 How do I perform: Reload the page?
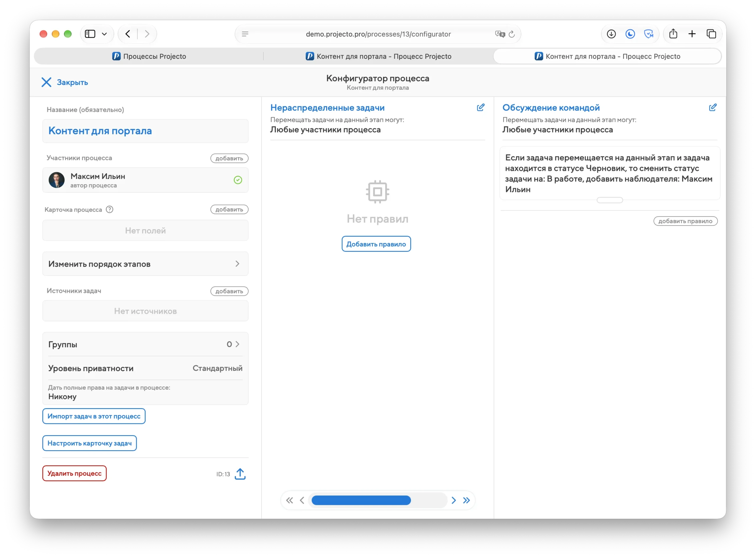[x=512, y=34]
